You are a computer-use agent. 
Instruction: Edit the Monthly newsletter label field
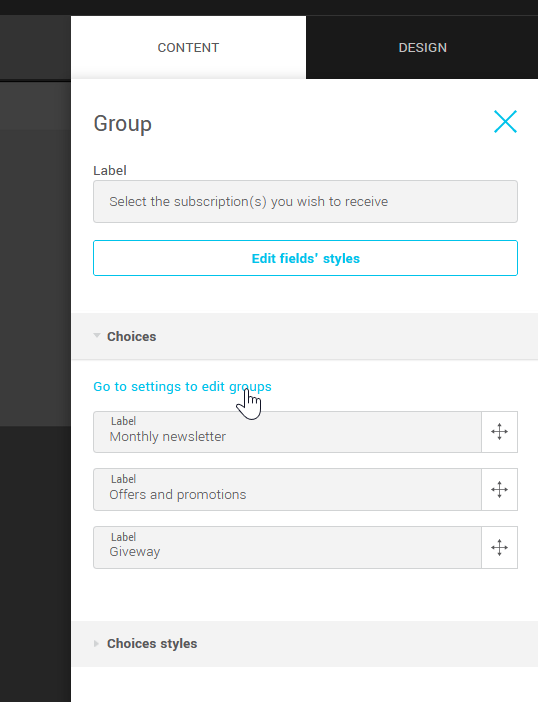pos(287,432)
